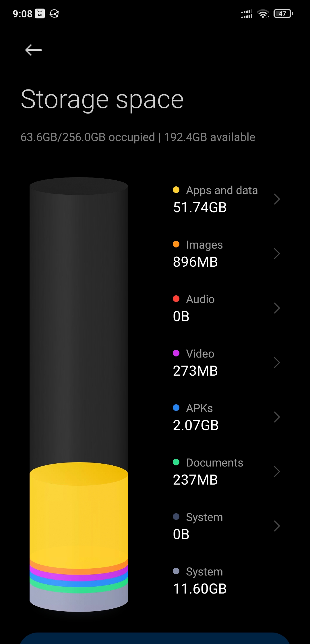The height and width of the screenshot is (644, 310).
Task: Expand Apps and data chevron
Action: point(277,199)
